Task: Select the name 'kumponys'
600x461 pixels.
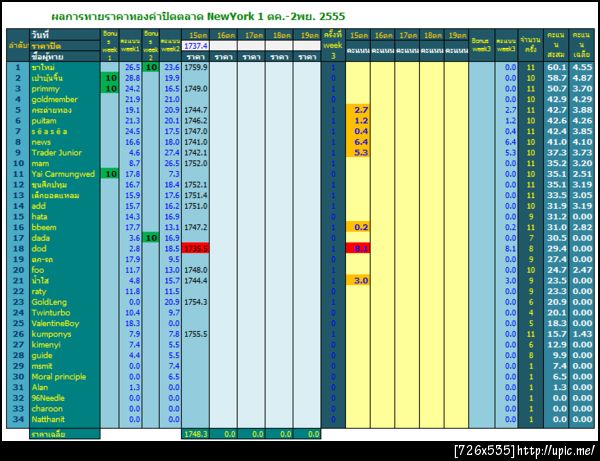Action: [x=51, y=334]
